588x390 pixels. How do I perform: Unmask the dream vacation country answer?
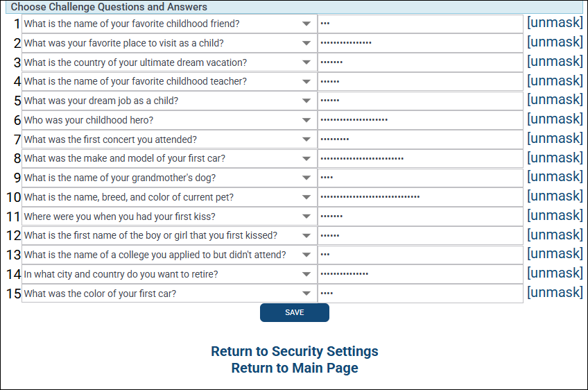point(555,62)
